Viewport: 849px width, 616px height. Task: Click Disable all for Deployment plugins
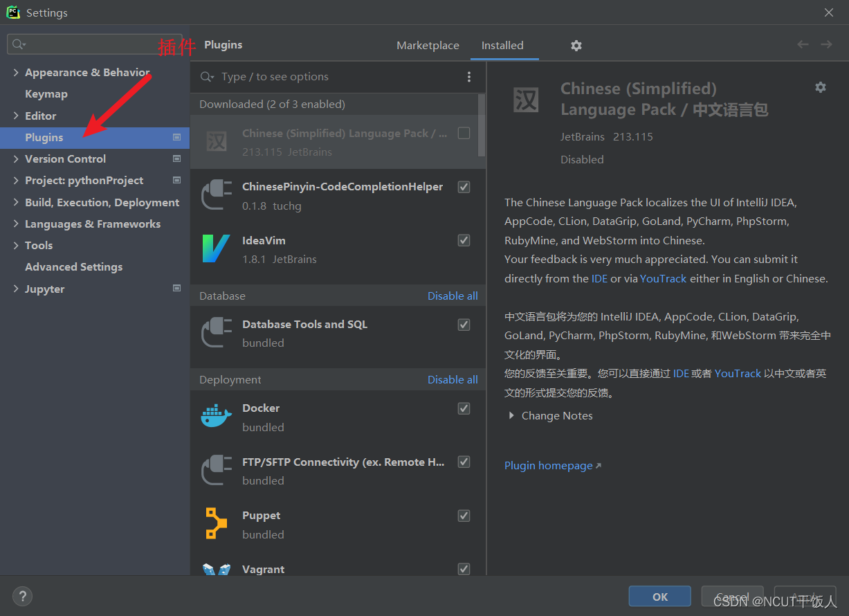click(x=453, y=379)
